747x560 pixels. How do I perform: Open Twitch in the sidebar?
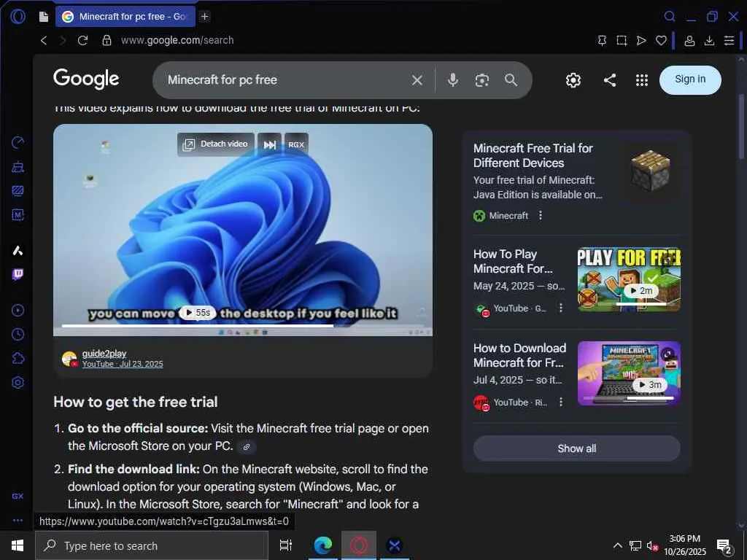point(18,274)
